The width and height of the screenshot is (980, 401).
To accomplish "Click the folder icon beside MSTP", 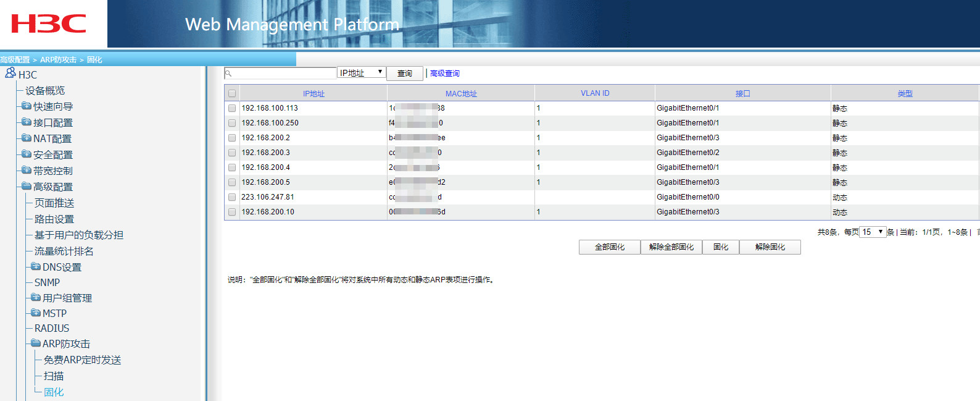I will (x=36, y=313).
